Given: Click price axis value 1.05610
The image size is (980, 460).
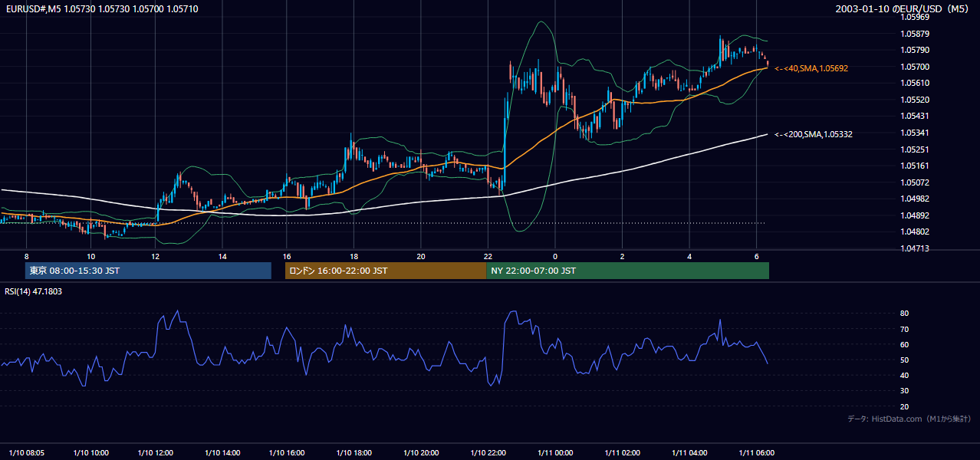Looking at the screenshot, I should pyautogui.click(x=915, y=83).
